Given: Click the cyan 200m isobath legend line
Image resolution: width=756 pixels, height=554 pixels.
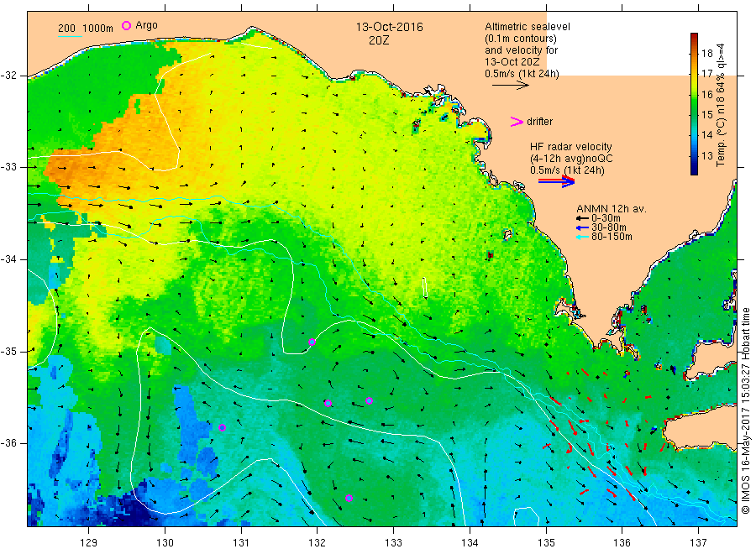Looking at the screenshot, I should point(70,36).
